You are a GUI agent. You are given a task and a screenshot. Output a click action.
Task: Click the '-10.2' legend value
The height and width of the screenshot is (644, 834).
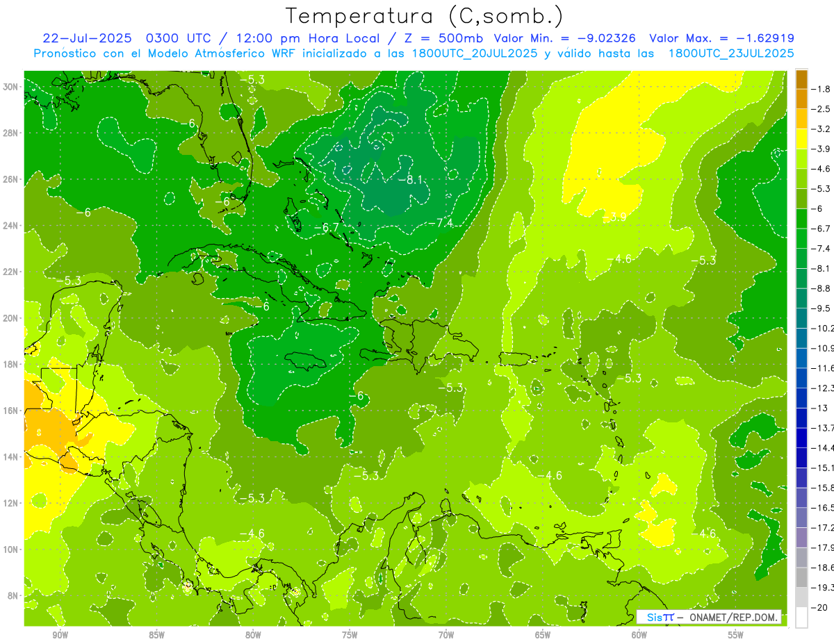823,328
